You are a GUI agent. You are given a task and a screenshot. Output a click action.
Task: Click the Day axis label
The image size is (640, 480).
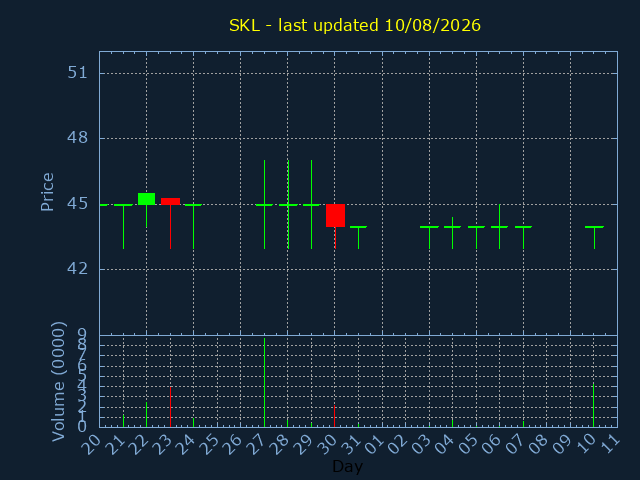(347, 466)
